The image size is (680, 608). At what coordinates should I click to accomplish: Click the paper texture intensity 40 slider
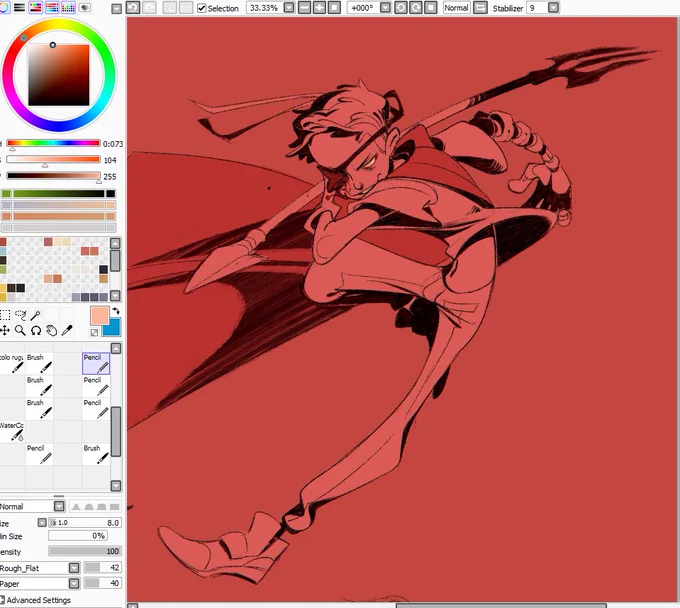(102, 583)
